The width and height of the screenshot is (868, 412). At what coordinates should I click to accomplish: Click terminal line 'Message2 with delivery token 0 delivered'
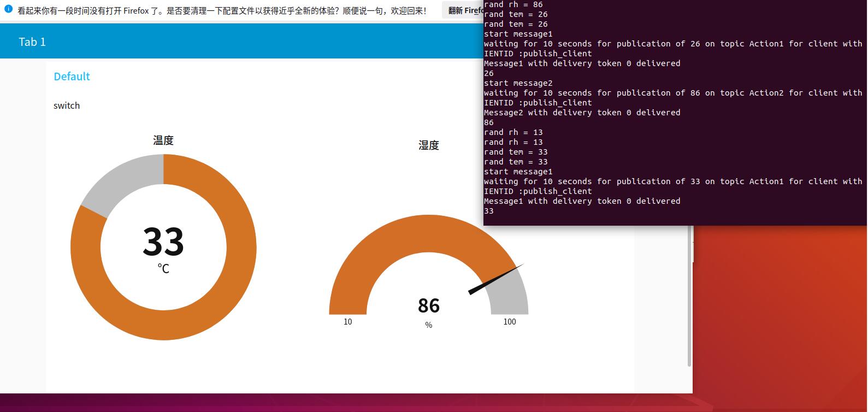(x=582, y=113)
